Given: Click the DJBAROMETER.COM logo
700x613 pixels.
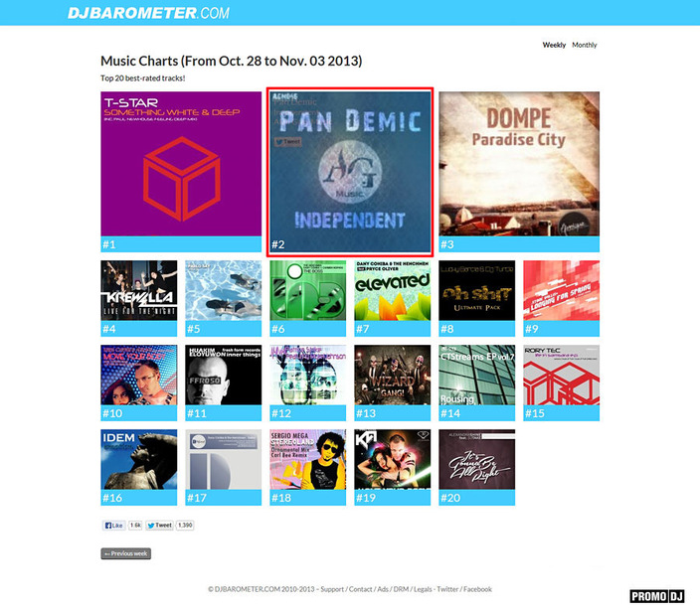Looking at the screenshot, I should tap(148, 13).
